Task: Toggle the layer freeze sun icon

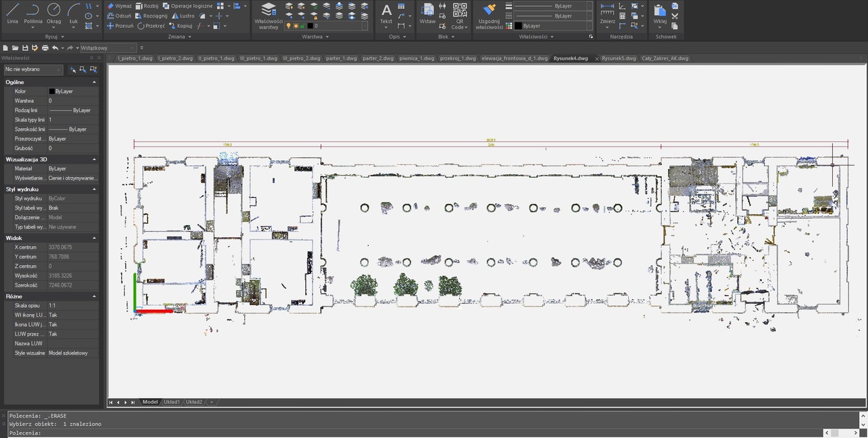Action: pyautogui.click(x=295, y=26)
